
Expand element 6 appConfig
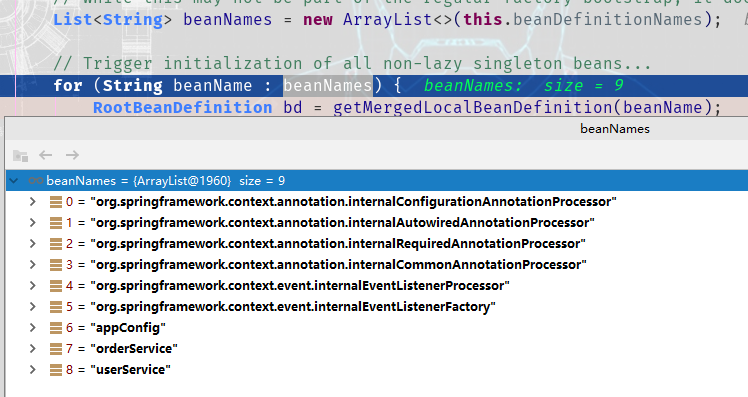tap(32, 328)
